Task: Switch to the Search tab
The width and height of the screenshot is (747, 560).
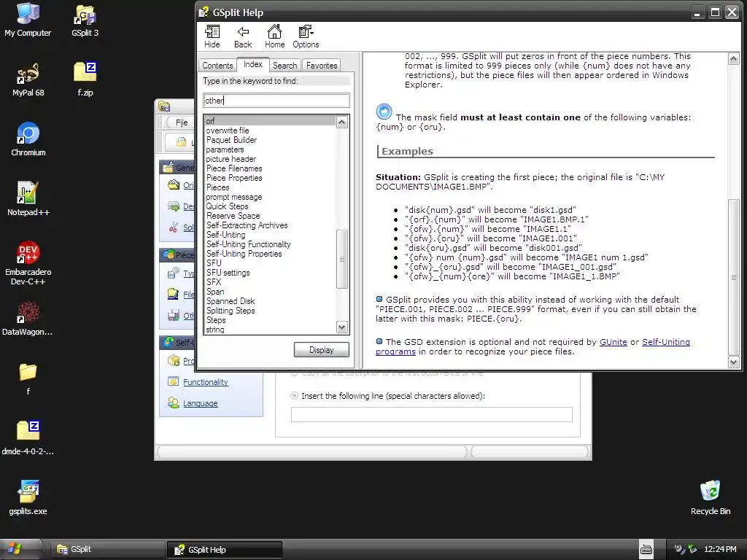Action: click(x=285, y=66)
